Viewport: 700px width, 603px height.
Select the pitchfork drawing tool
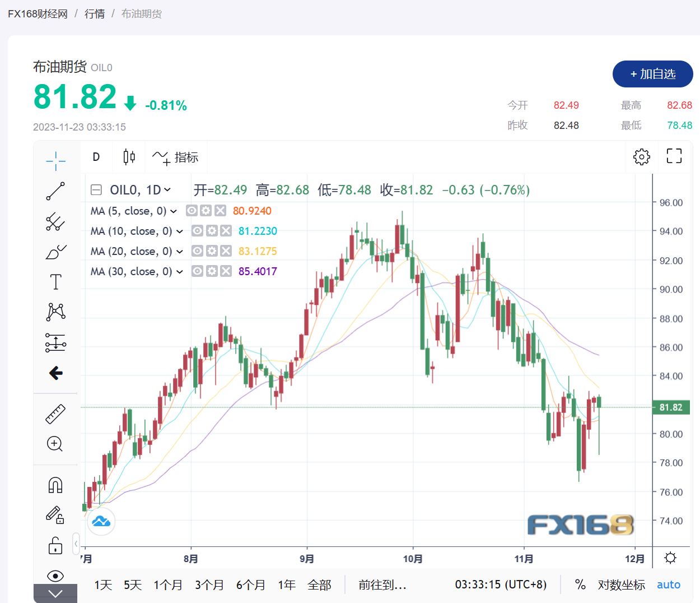(x=55, y=222)
